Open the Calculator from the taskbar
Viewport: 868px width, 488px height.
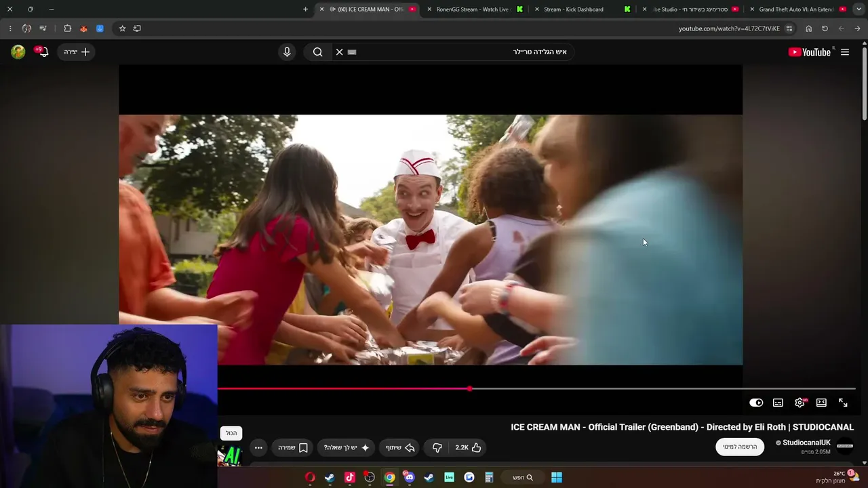click(x=488, y=477)
